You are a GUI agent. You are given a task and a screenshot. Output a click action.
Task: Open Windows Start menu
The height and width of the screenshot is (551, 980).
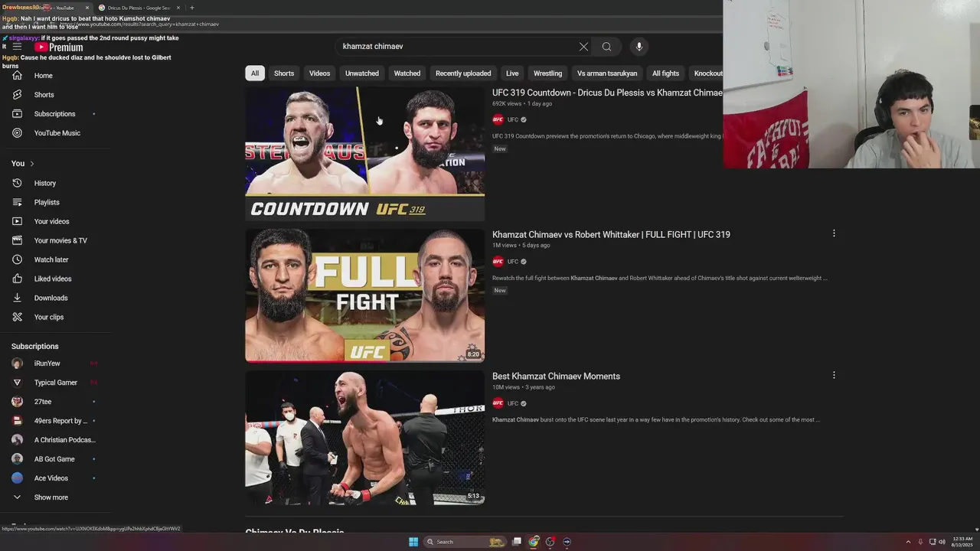(413, 542)
